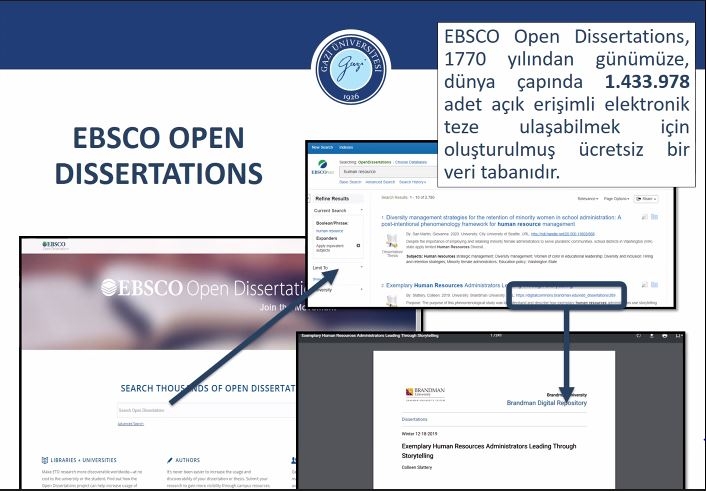Screen dimensions: 706x491
Task: Click the PDF page number indicator
Action: click(496, 336)
